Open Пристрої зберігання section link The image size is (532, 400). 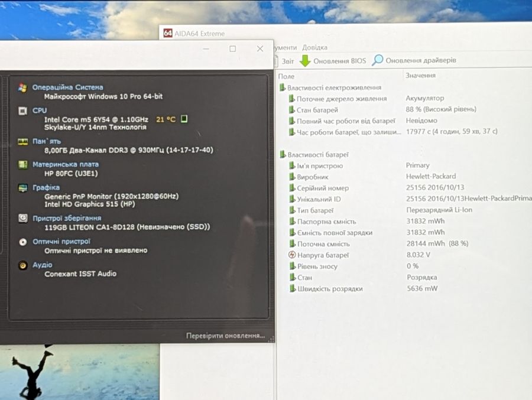click(66, 218)
